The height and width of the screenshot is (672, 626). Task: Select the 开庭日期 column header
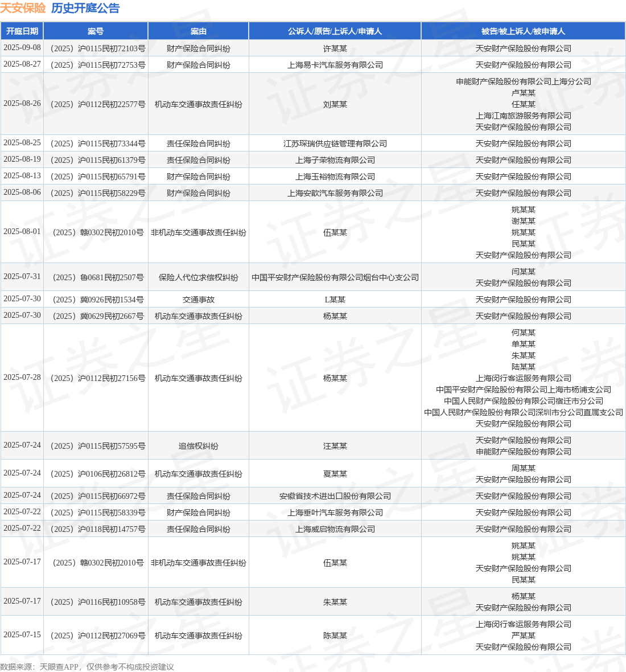(22, 31)
